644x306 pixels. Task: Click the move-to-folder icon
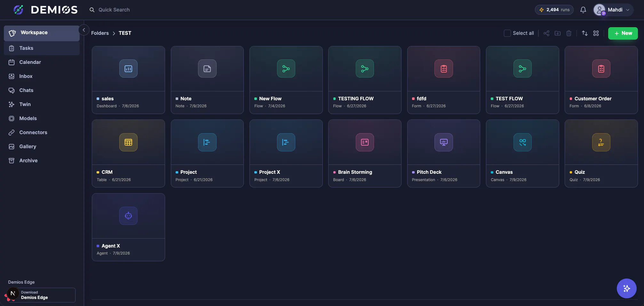558,33
